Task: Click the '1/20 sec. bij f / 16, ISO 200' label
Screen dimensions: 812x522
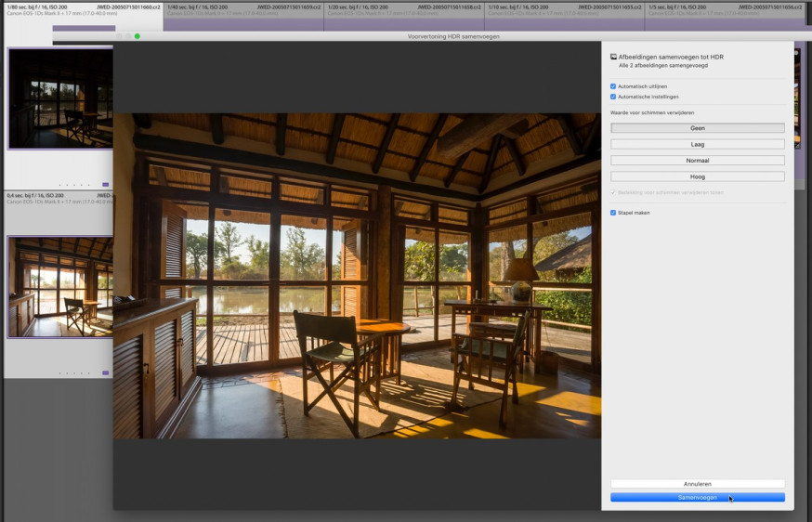Action: pos(358,7)
